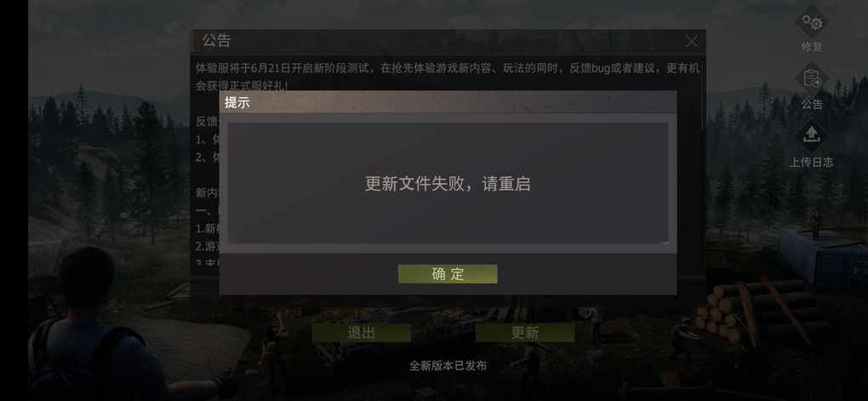This screenshot has height=401, width=868.
Task: Click the 会获得正式服好礼 announcement text
Action: click(x=242, y=85)
